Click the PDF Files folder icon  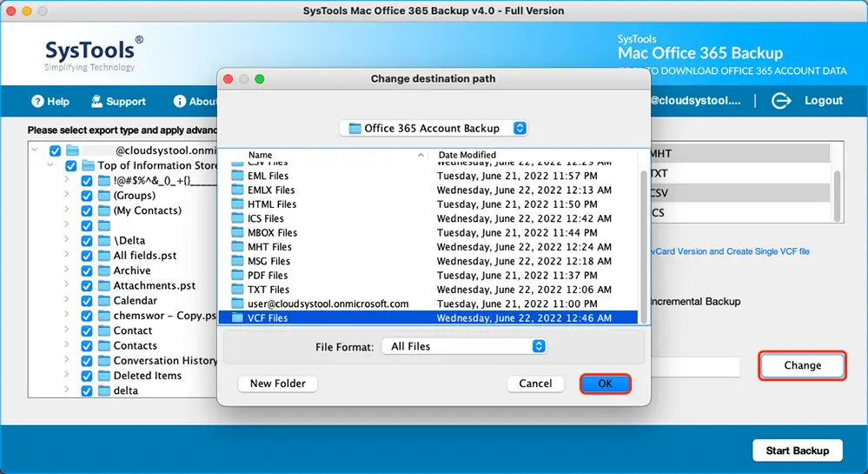click(x=237, y=275)
